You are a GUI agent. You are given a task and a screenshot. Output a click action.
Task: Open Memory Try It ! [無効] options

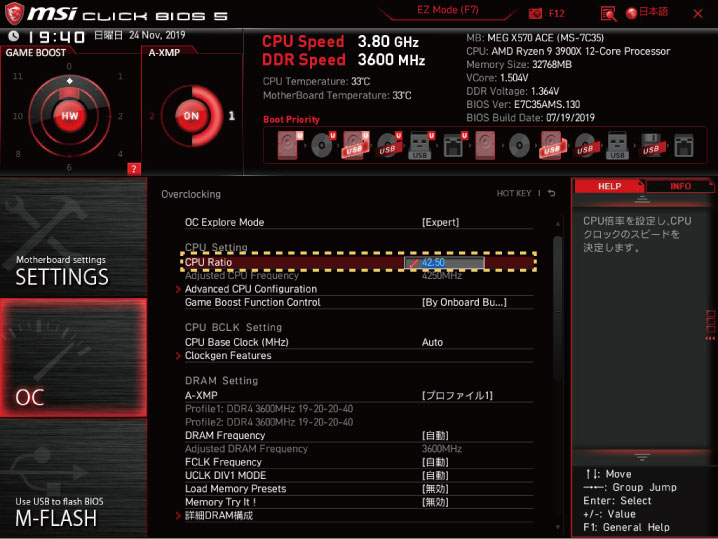click(359, 502)
